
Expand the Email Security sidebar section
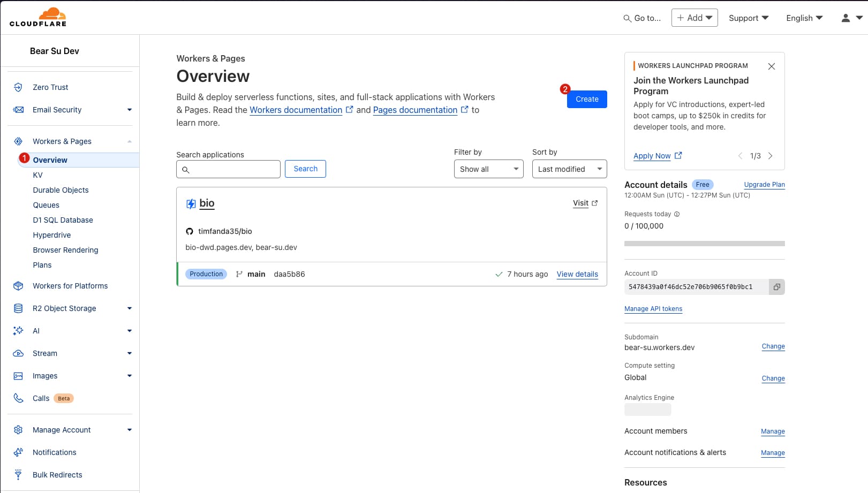130,110
